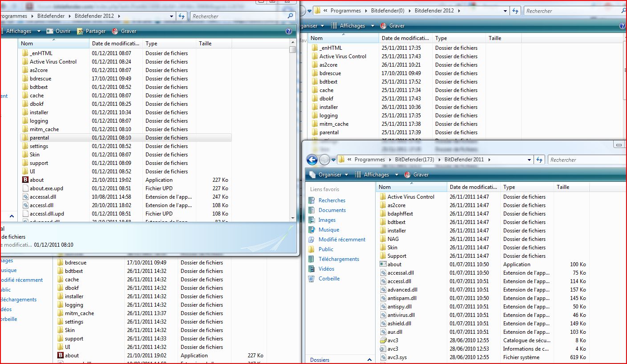Sort by Taille column in front left window
The width and height of the screenshot is (627, 364).
[x=214, y=44]
